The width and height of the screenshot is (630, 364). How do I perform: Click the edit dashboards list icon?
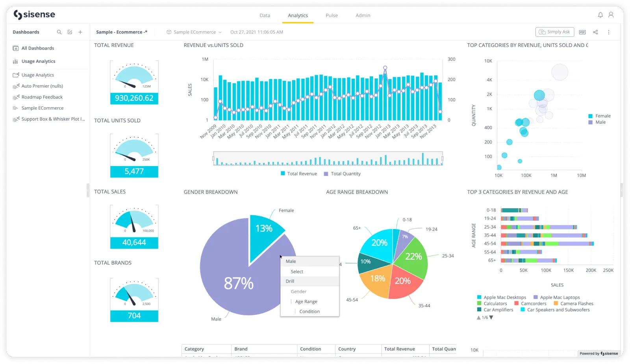70,32
